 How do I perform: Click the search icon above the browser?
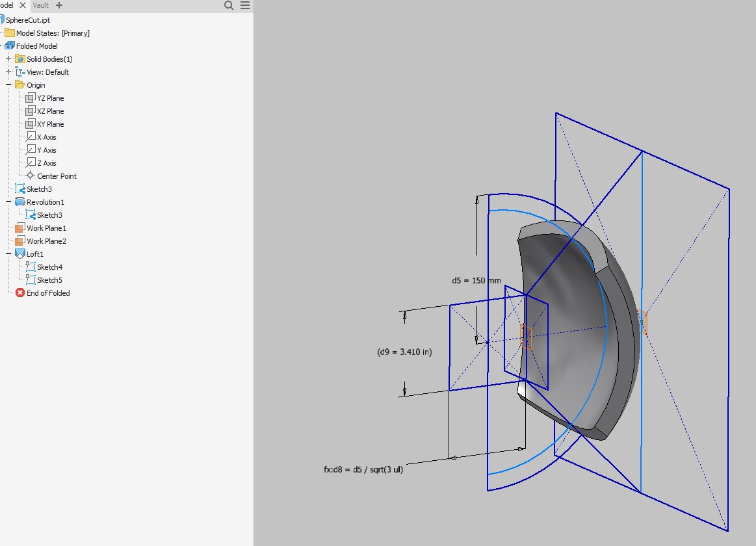point(228,5)
